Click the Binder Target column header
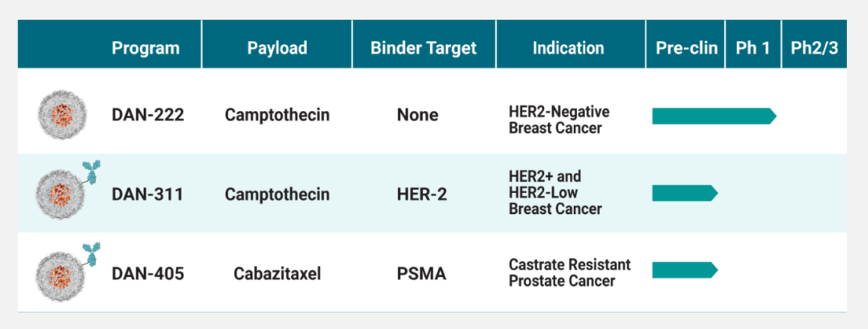This screenshot has height=329, width=868. (424, 48)
